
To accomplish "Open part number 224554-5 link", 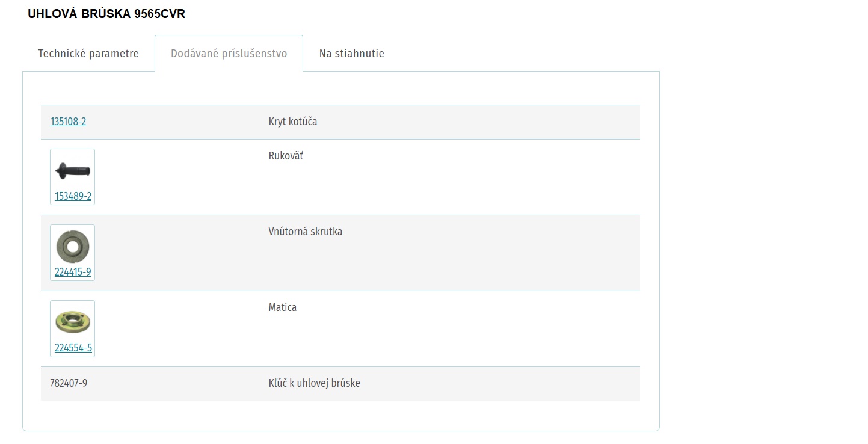I will [x=73, y=348].
